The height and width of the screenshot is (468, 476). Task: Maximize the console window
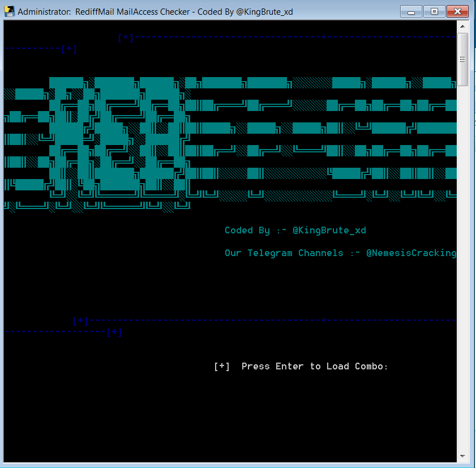coord(434,11)
